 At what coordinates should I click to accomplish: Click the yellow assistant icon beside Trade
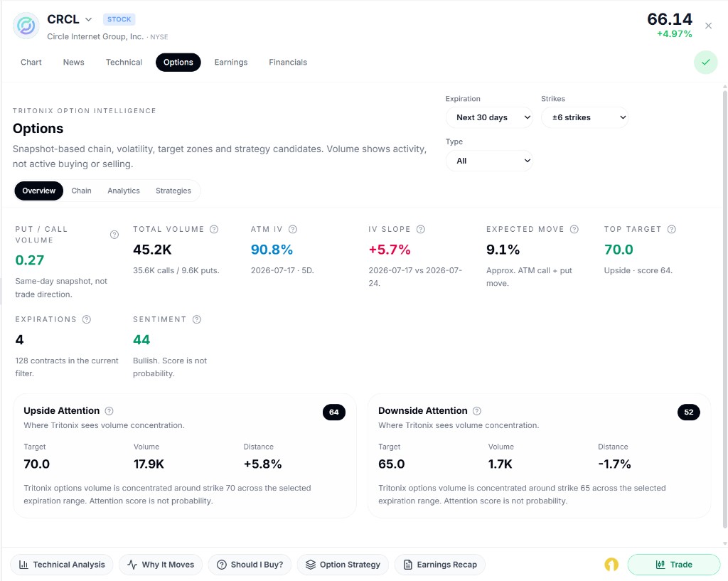coord(611,565)
